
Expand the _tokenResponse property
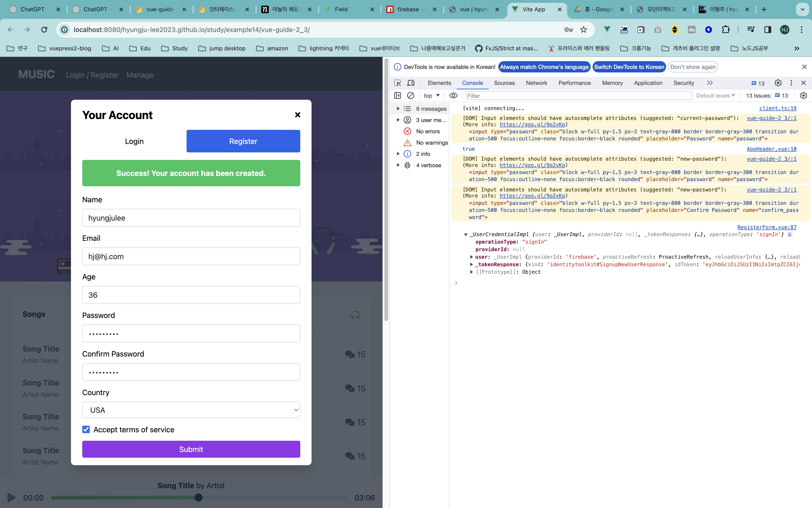coord(471,264)
